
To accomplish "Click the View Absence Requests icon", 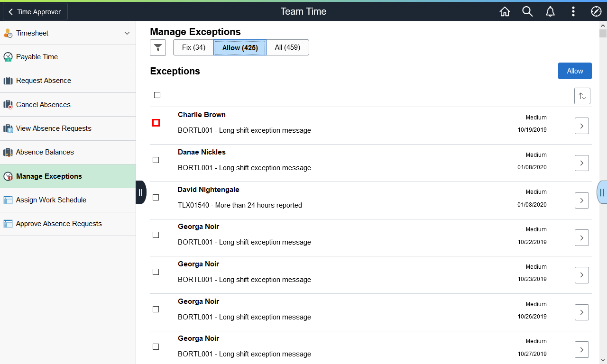I will pos(8,128).
